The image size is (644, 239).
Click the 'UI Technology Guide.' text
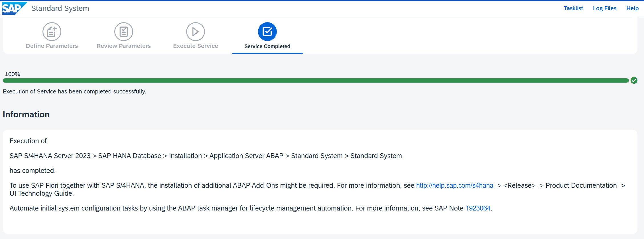42,193
